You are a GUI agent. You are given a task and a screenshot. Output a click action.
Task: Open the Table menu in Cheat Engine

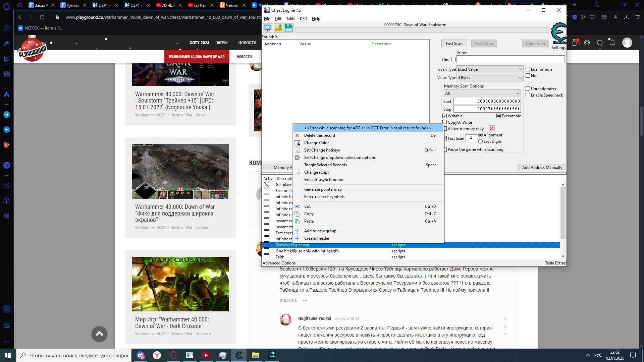click(x=290, y=19)
